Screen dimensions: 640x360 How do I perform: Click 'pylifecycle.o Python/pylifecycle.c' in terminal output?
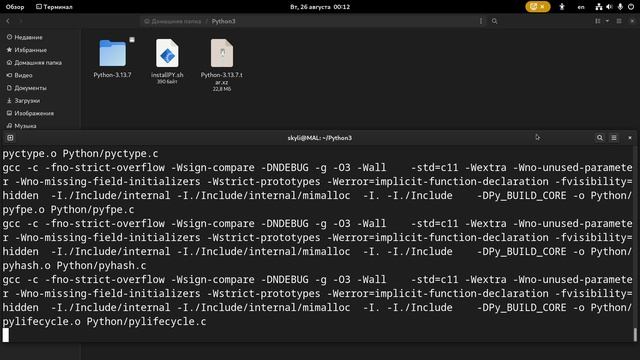[104, 322]
